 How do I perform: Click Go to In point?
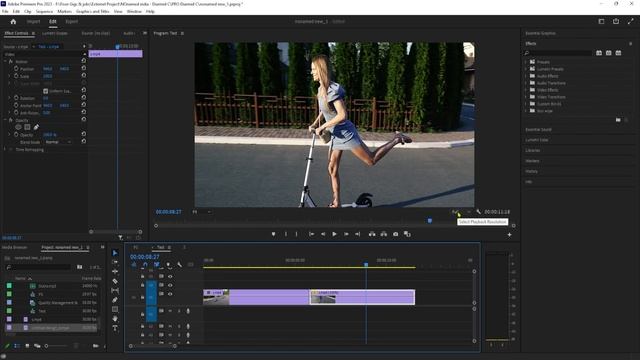(x=311, y=234)
